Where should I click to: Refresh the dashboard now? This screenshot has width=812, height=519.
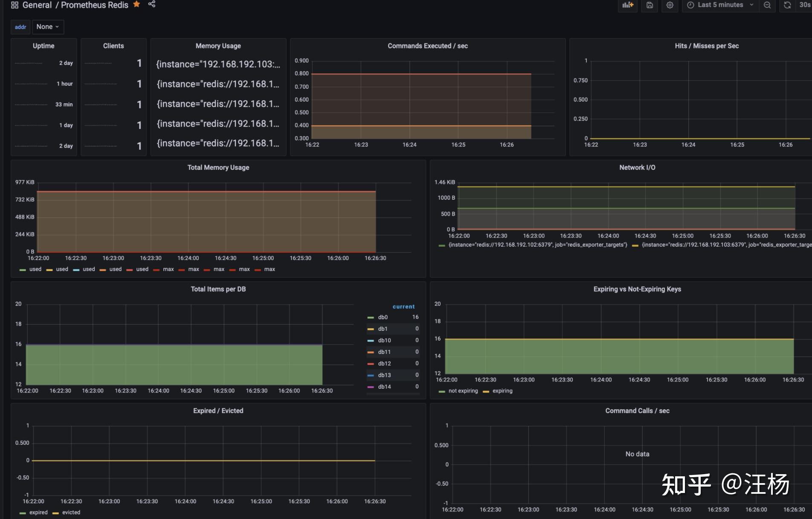tap(787, 5)
